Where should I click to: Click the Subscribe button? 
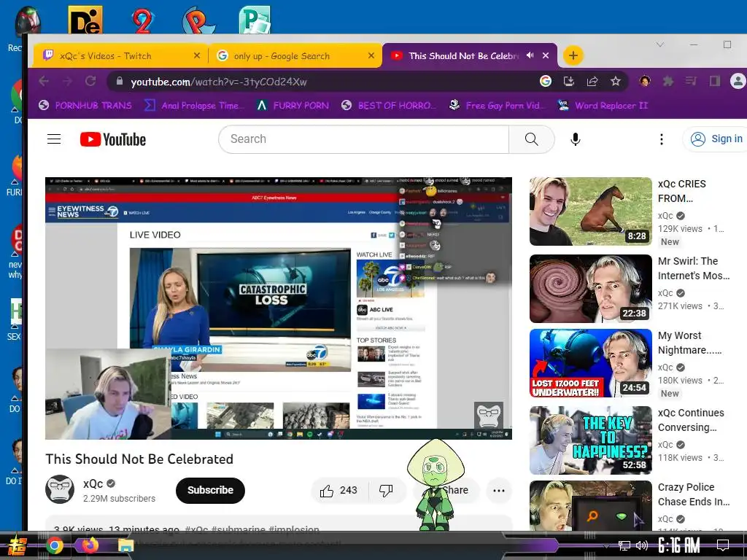210,490
